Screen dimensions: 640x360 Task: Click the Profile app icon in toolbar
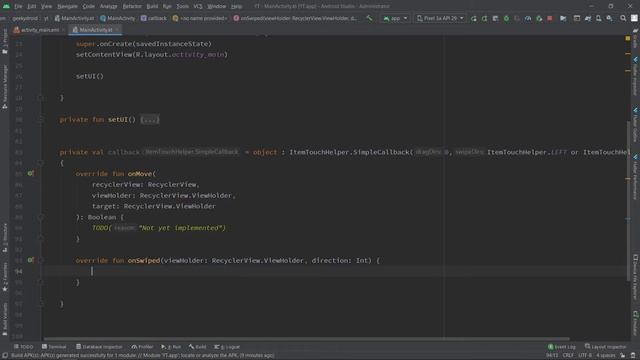528,18
